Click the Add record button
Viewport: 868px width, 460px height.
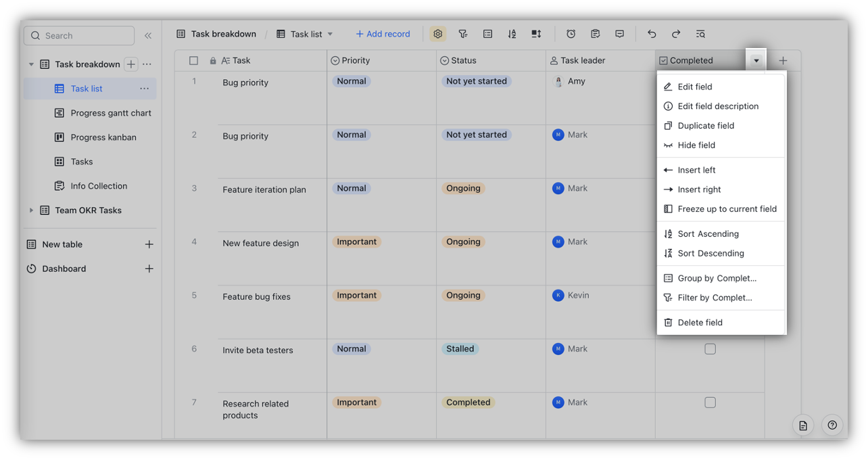click(x=383, y=33)
